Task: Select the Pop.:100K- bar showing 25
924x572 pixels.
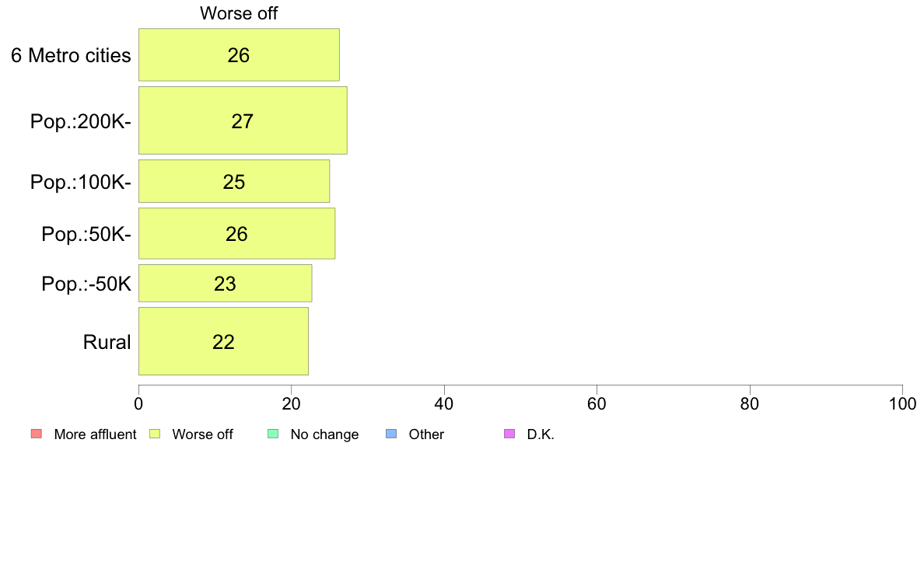Action: click(x=234, y=181)
